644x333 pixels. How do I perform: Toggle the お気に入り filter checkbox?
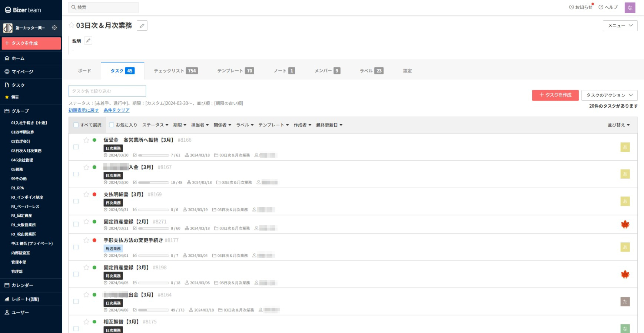[x=112, y=125]
